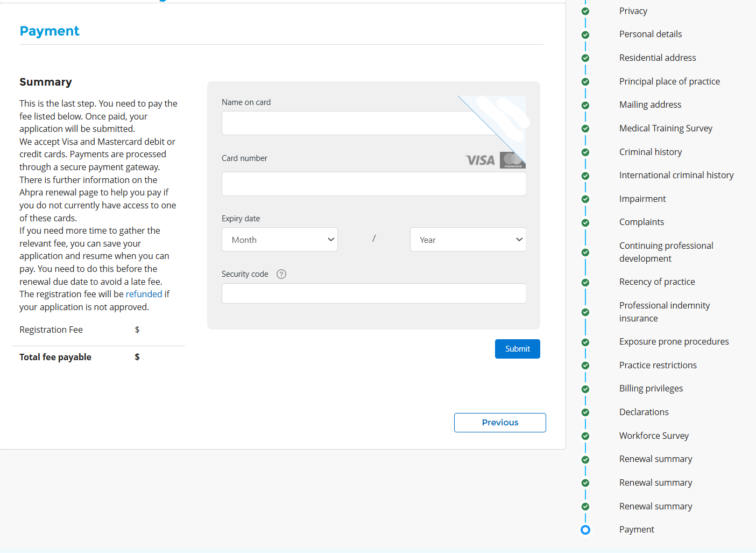Click the green check beside Declarations
The width and height of the screenshot is (756, 553).
(x=585, y=412)
